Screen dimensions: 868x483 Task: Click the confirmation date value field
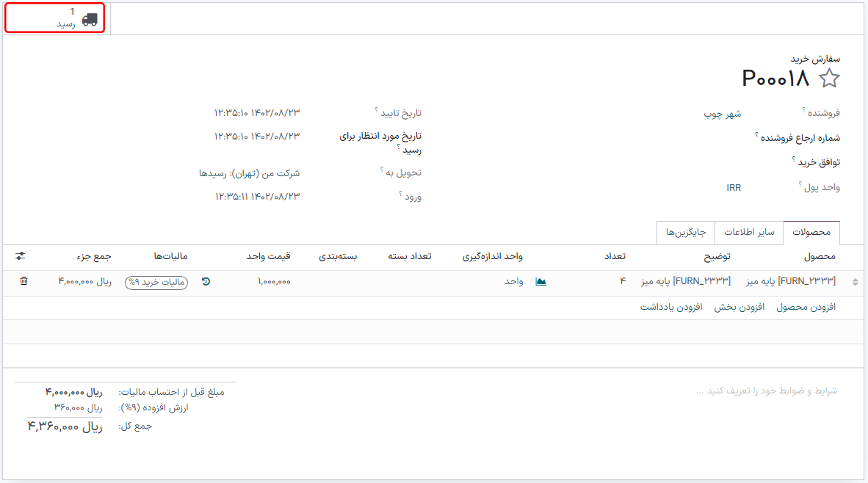point(257,113)
